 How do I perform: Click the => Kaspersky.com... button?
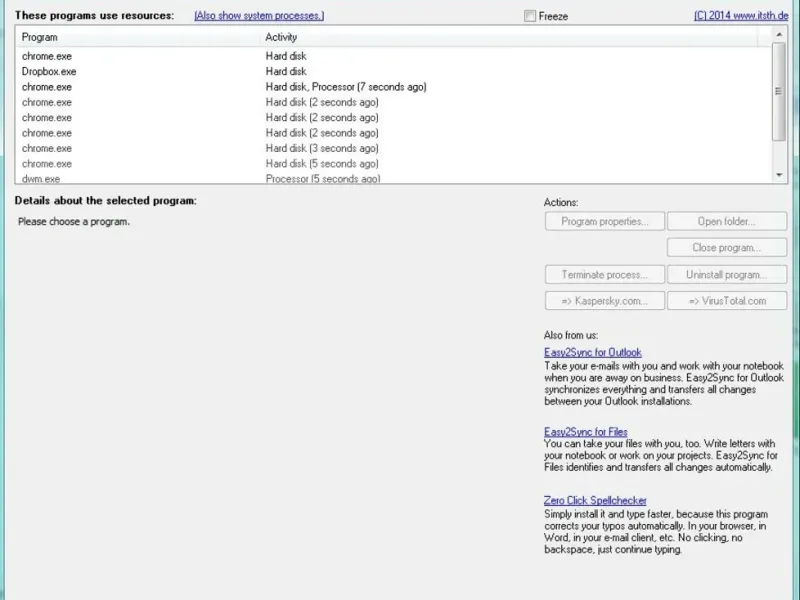click(x=605, y=301)
